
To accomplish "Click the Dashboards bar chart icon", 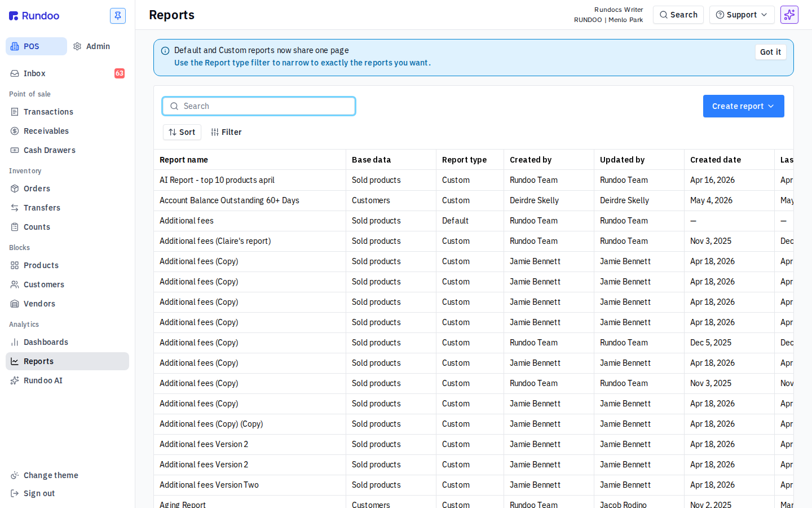I will pos(15,342).
